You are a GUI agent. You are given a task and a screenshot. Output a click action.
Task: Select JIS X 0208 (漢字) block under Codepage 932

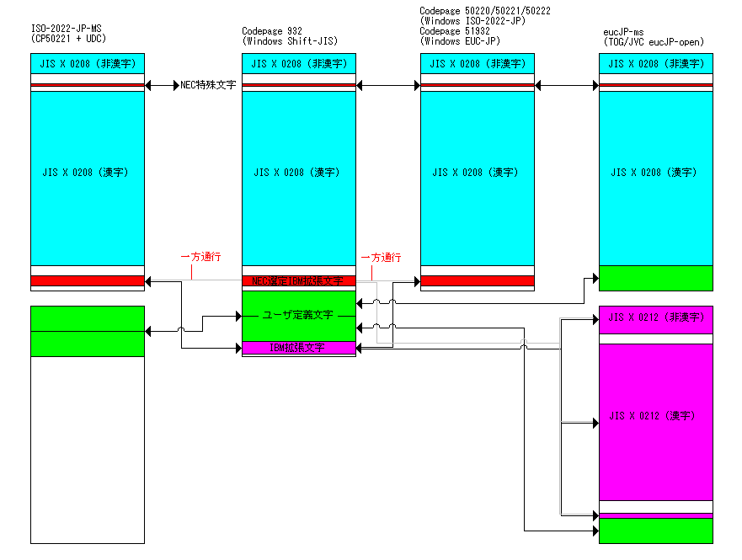298,173
